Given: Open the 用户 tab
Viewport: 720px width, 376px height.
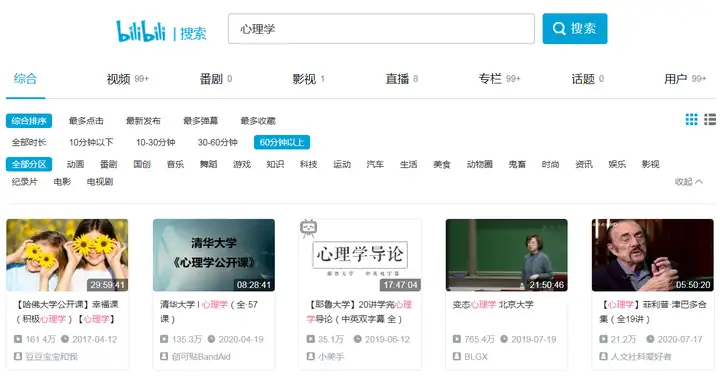Looking at the screenshot, I should (685, 79).
